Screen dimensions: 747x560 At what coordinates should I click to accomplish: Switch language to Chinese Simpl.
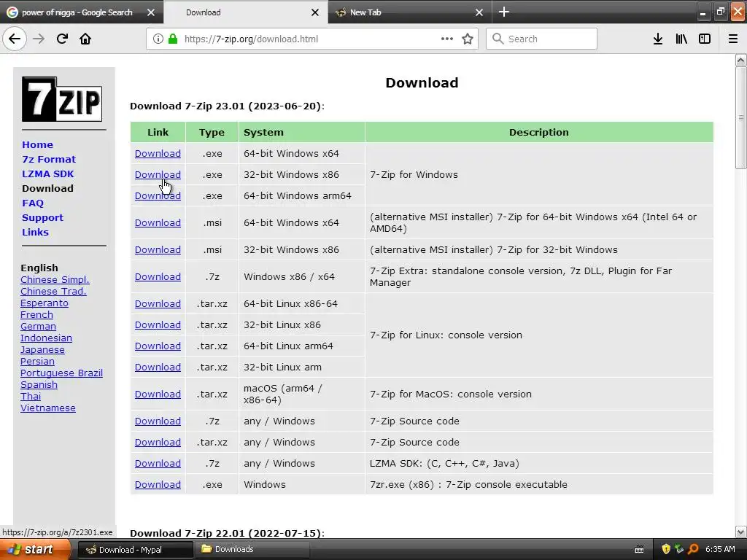click(x=55, y=279)
